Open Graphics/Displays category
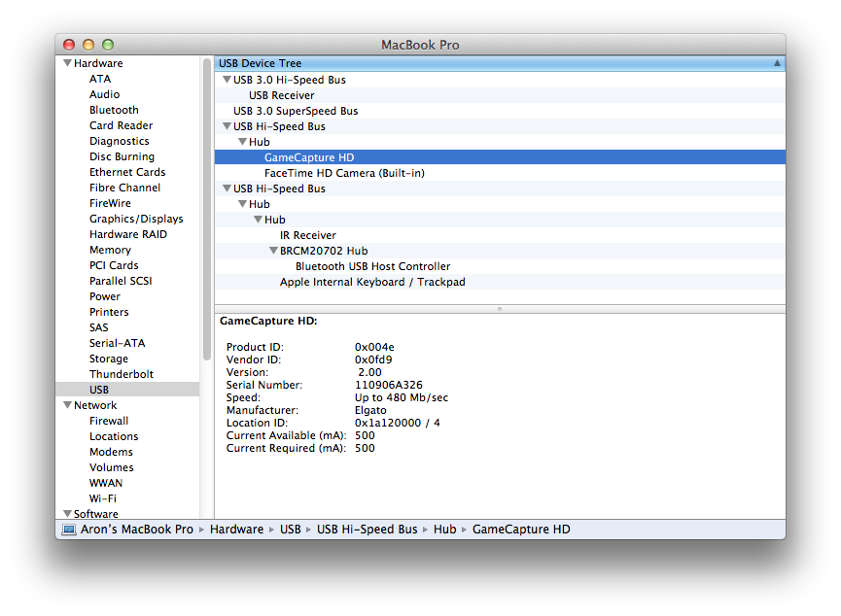841x616 pixels. click(x=136, y=219)
